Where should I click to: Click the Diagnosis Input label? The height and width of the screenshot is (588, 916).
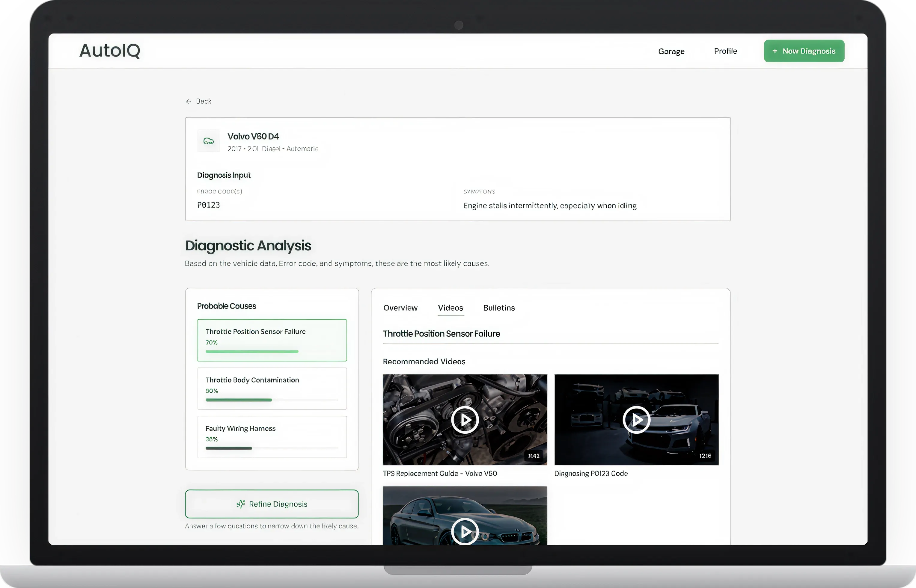(224, 175)
